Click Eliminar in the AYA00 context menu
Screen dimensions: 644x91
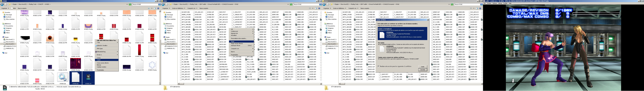coord(107,65)
